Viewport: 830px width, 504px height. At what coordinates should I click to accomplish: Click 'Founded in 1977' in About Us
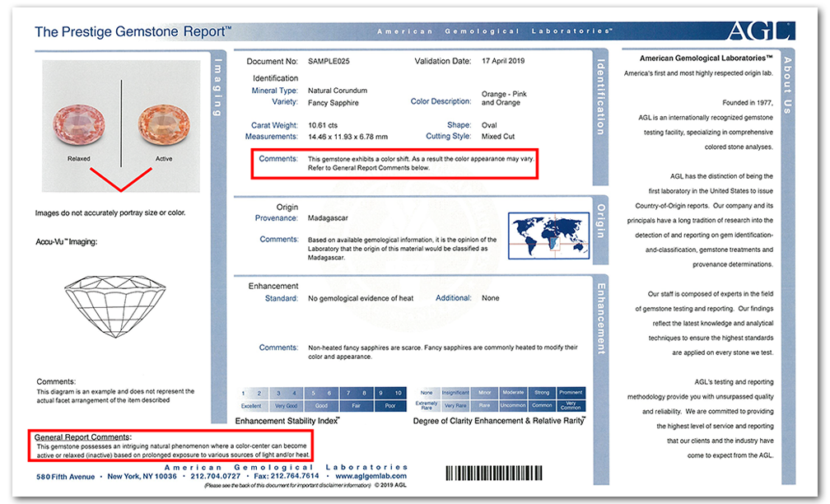pyautogui.click(x=748, y=103)
